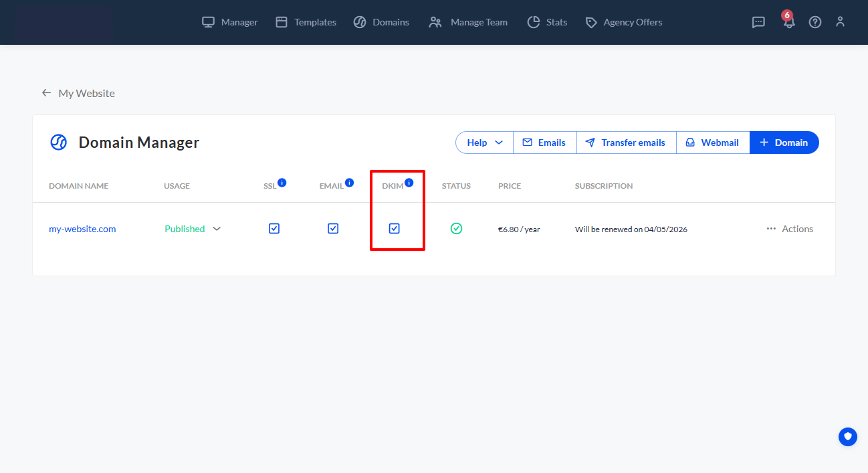
Task: Expand the Help dropdown menu
Action: [x=483, y=142]
